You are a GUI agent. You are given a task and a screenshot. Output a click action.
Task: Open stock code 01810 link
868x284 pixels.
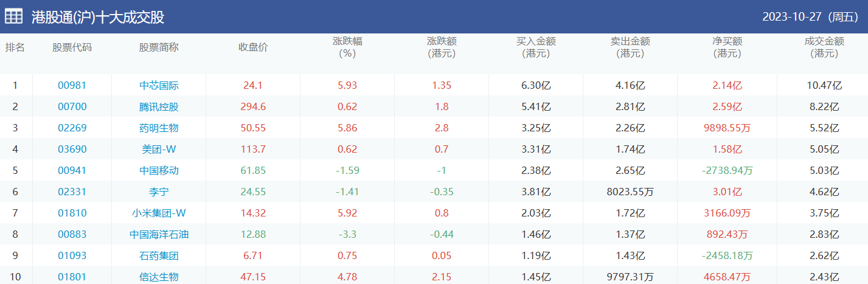pos(72,213)
